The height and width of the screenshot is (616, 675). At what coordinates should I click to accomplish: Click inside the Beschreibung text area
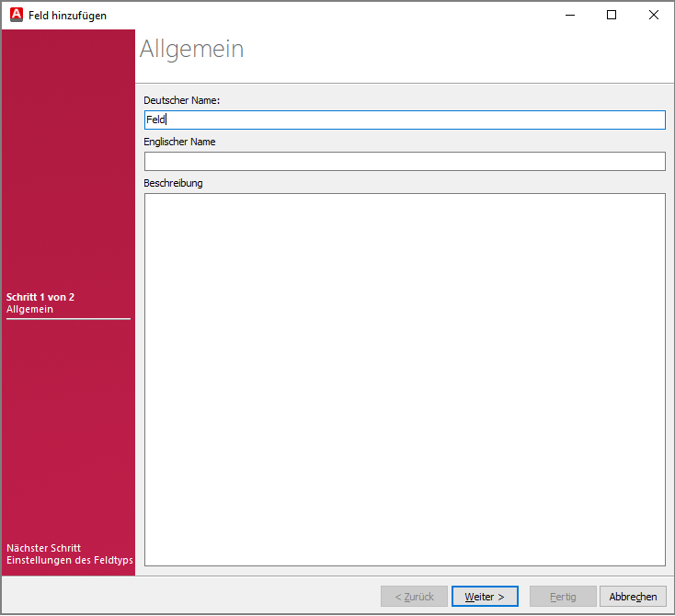pos(405,379)
